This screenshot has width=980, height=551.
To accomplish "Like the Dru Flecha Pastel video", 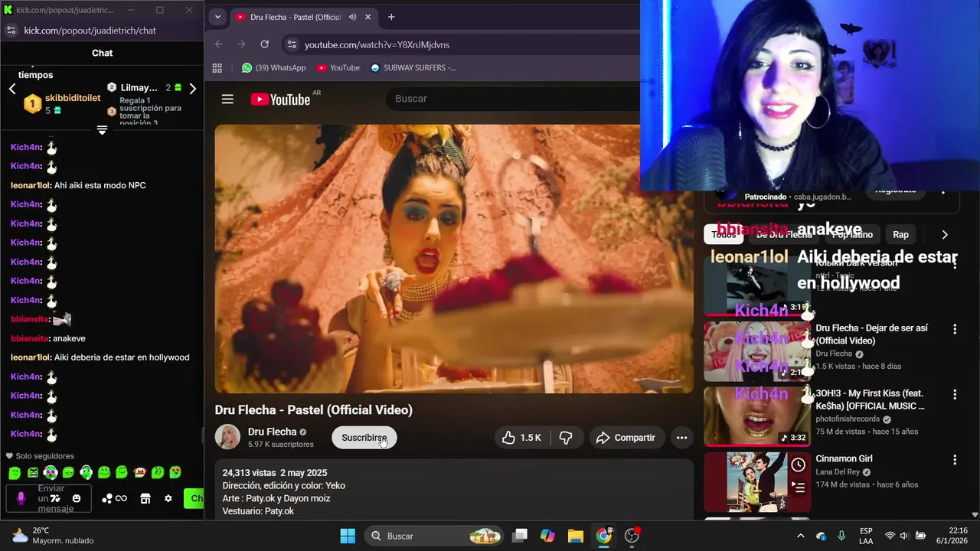I will point(521,438).
